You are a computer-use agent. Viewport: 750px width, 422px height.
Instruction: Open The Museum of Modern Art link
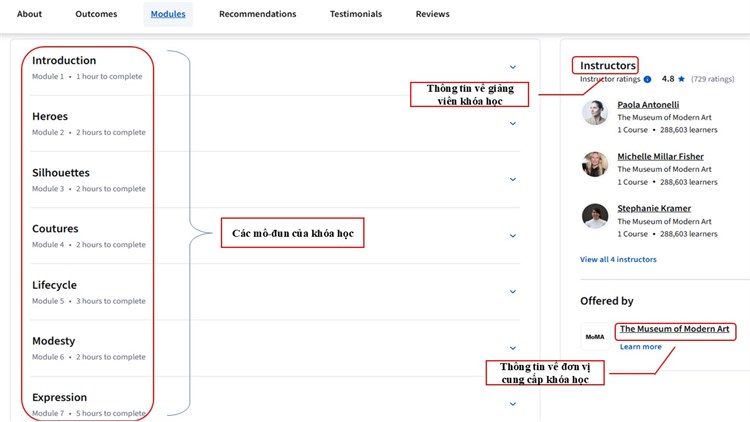tap(674, 329)
